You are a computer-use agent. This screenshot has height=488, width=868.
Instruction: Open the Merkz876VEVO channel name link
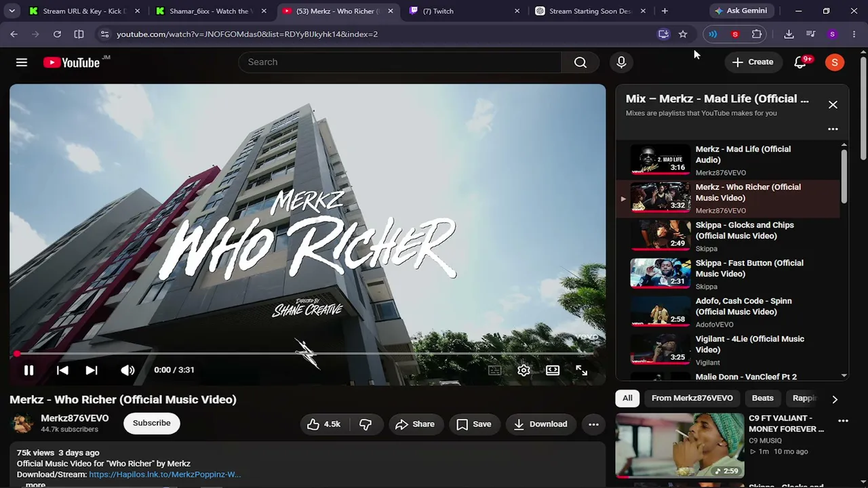(75, 418)
